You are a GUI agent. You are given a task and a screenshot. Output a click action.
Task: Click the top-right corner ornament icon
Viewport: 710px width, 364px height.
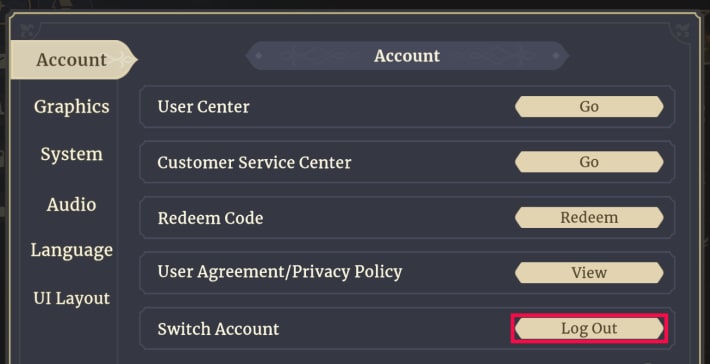(x=682, y=31)
